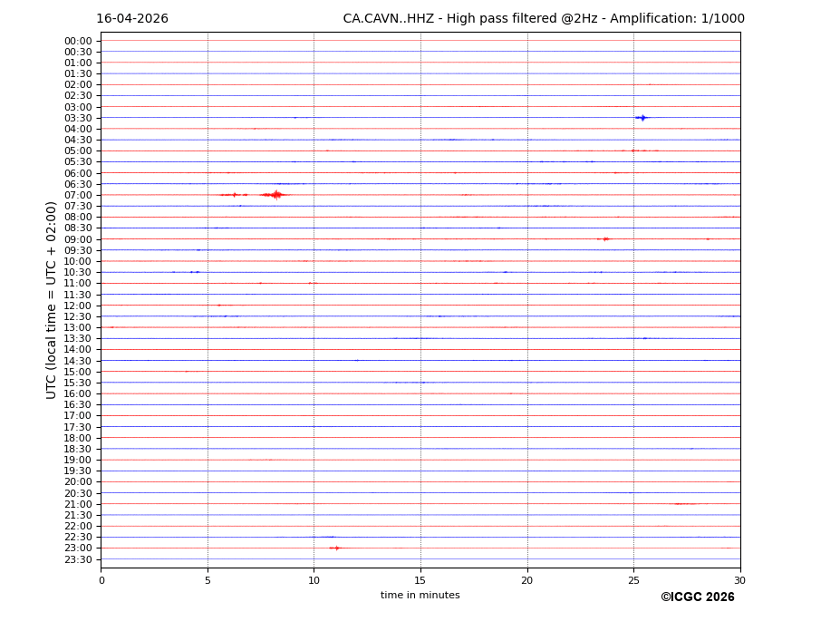The height and width of the screenshot is (631, 840).
Task: Click the 30 minute x-axis tick label
Action: click(x=739, y=580)
